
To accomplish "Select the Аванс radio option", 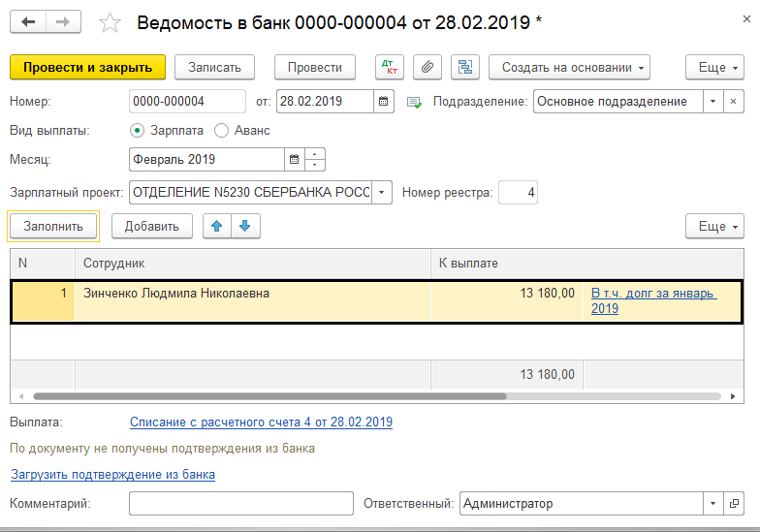I will click(x=222, y=130).
